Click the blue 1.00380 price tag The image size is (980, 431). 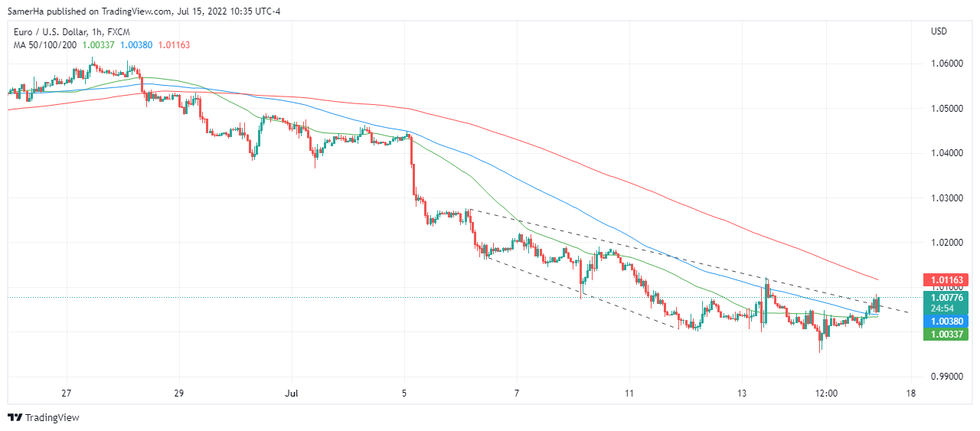pos(946,322)
